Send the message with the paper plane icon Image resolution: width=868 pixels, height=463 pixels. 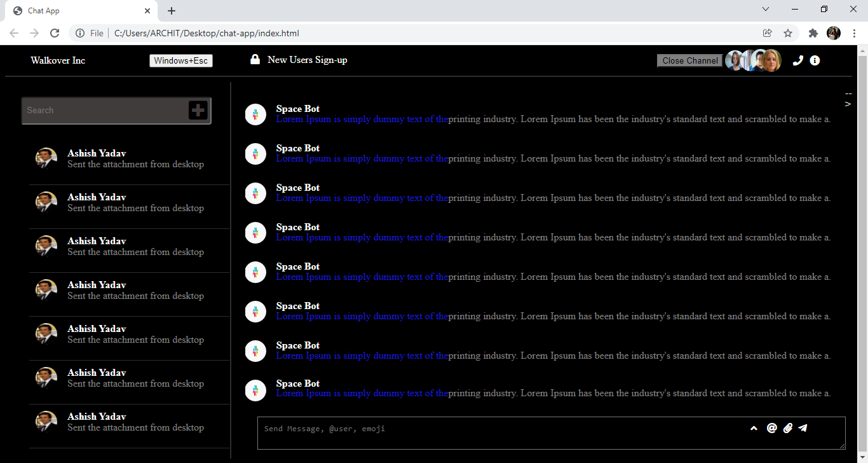pyautogui.click(x=803, y=428)
